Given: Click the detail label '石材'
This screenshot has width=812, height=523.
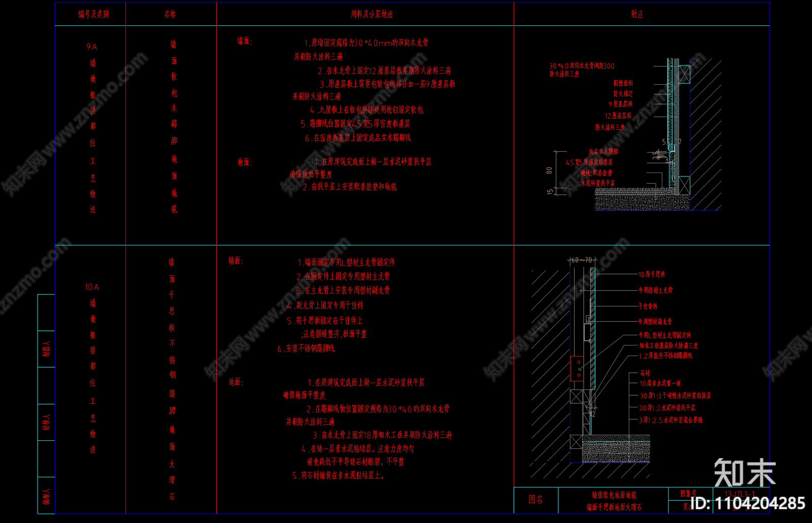Looking at the screenshot, I should (645, 373).
